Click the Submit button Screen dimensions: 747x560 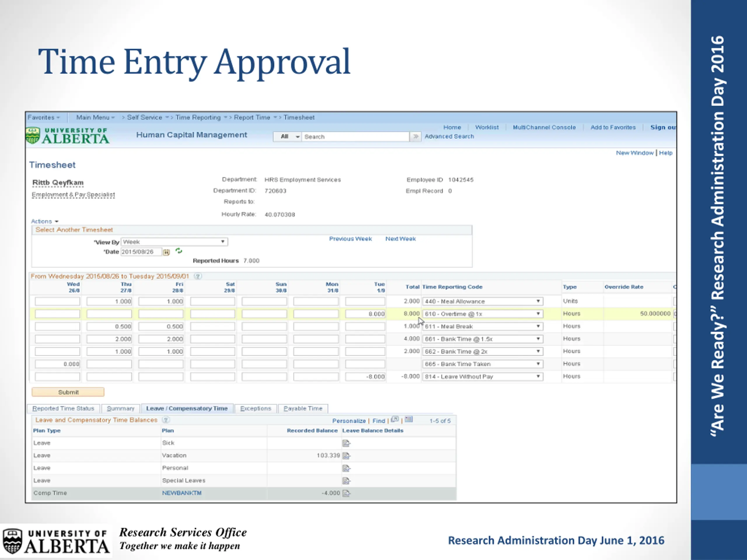tap(68, 392)
